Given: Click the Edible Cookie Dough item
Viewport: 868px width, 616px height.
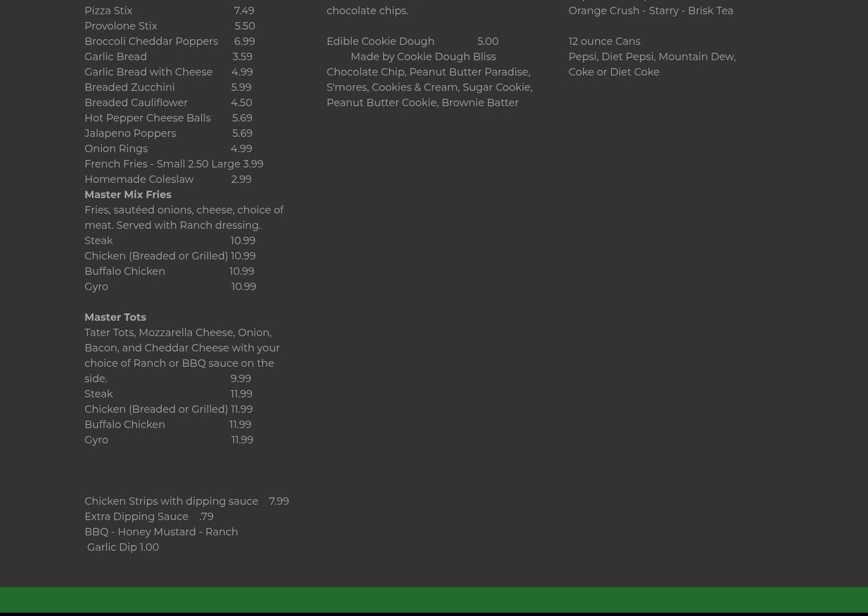Looking at the screenshot, I should coord(380,41).
